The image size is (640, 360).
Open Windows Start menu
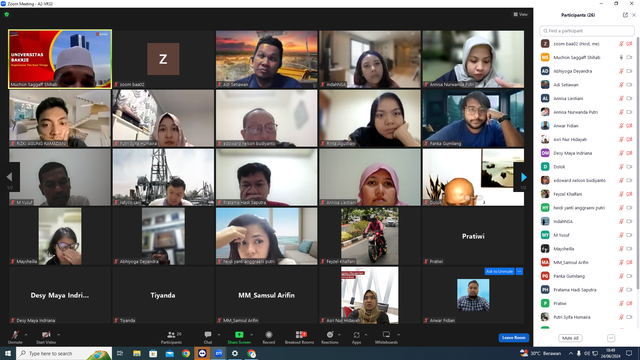pos(8,353)
